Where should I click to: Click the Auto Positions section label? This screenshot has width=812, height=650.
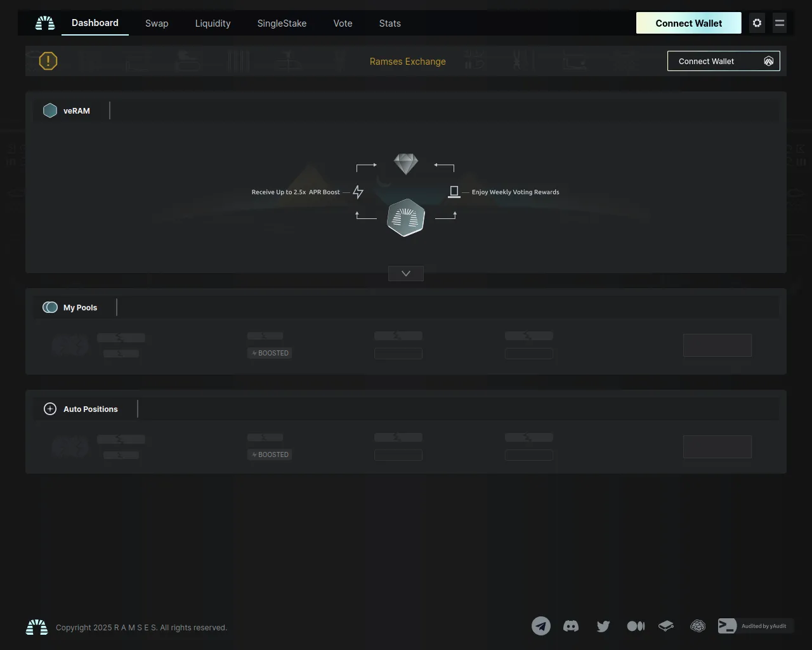tap(91, 409)
